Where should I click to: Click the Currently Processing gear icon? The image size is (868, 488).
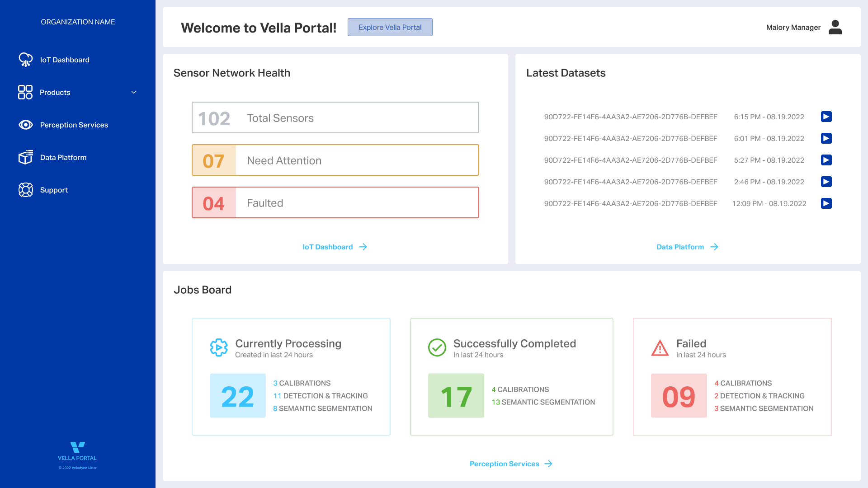coord(219,348)
